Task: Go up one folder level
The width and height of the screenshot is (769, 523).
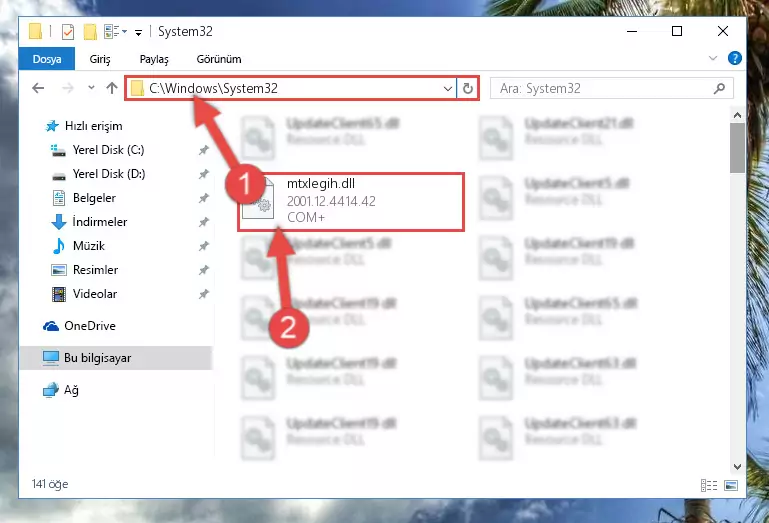Action: coord(112,88)
